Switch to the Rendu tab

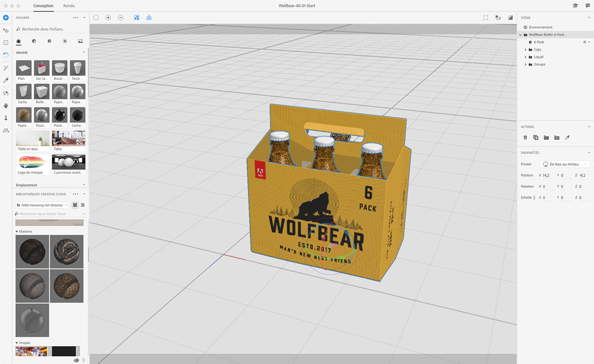click(69, 5)
